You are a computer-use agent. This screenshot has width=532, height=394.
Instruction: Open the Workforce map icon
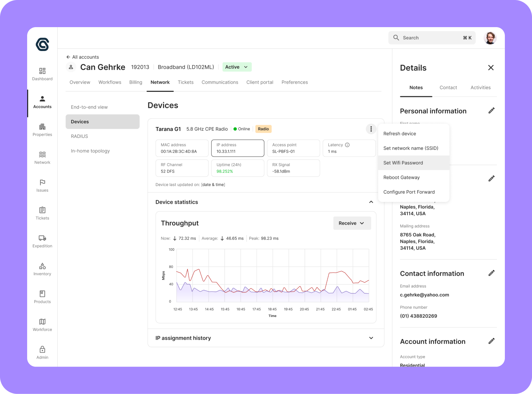(42, 322)
